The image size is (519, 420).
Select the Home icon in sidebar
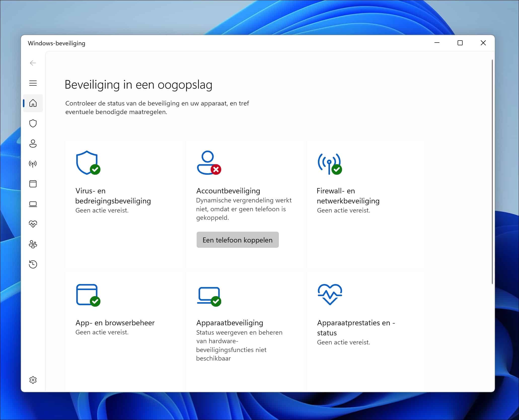(x=33, y=103)
